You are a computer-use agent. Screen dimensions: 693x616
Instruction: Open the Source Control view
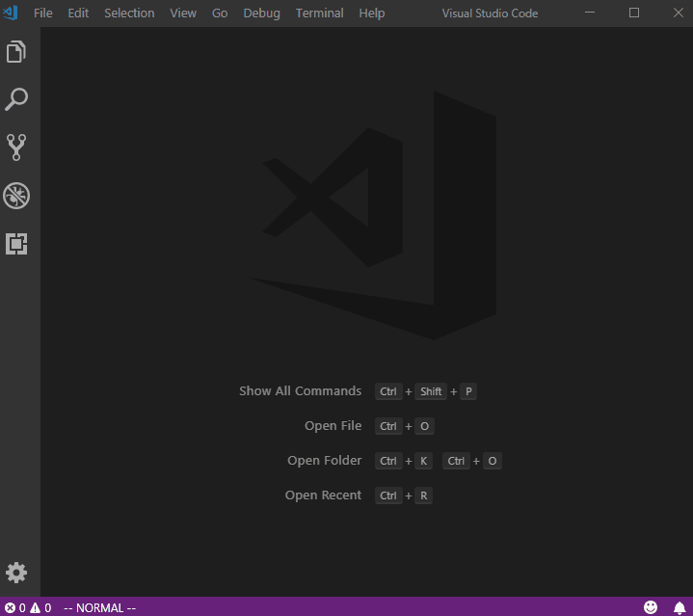point(16,147)
